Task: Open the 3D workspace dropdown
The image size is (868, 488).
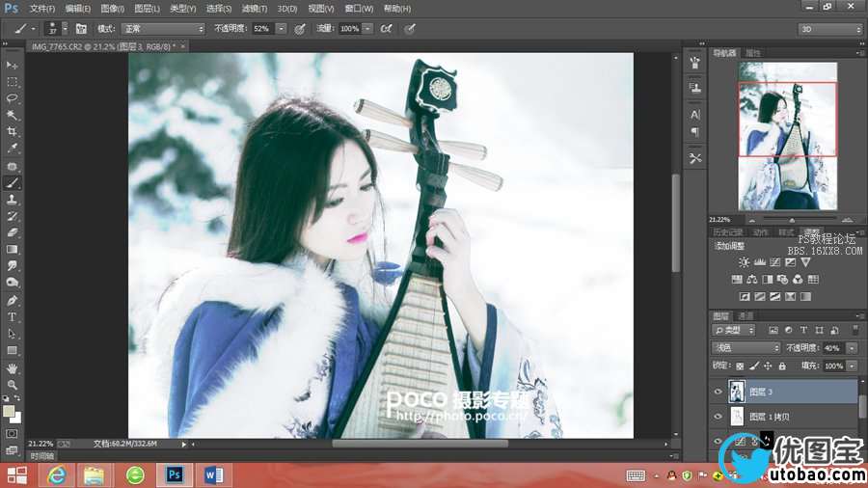Action: pos(829,29)
